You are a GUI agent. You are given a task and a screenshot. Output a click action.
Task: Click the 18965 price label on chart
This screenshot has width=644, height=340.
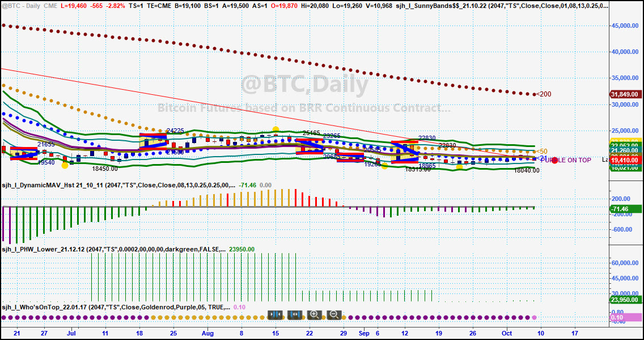point(427,166)
